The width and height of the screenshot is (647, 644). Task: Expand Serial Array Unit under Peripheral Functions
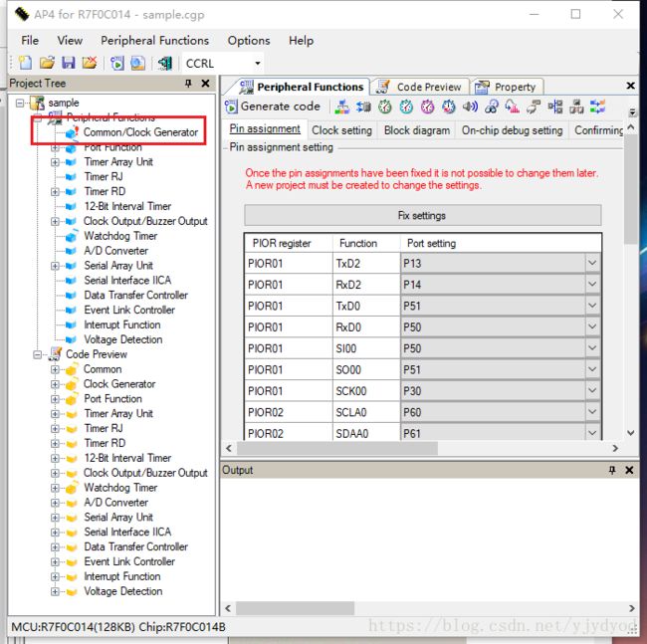pyautogui.click(x=55, y=266)
